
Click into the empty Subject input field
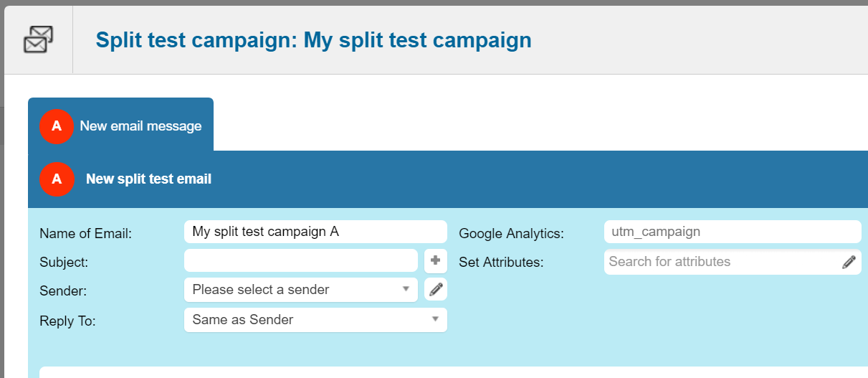pyautogui.click(x=300, y=260)
